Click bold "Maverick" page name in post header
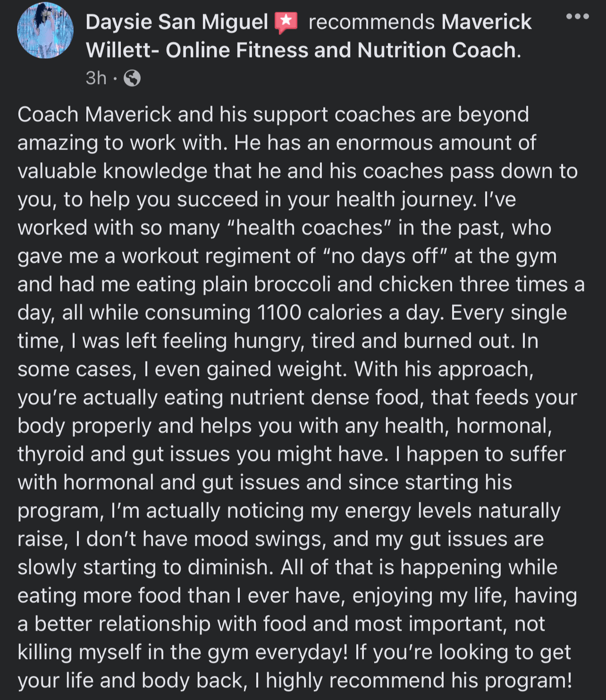The height and width of the screenshot is (700, 606). point(486,22)
